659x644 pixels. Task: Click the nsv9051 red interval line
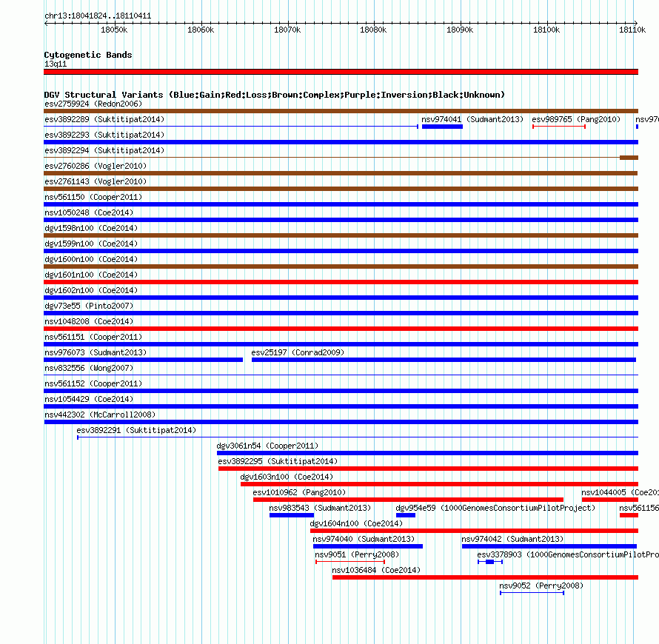350,562
